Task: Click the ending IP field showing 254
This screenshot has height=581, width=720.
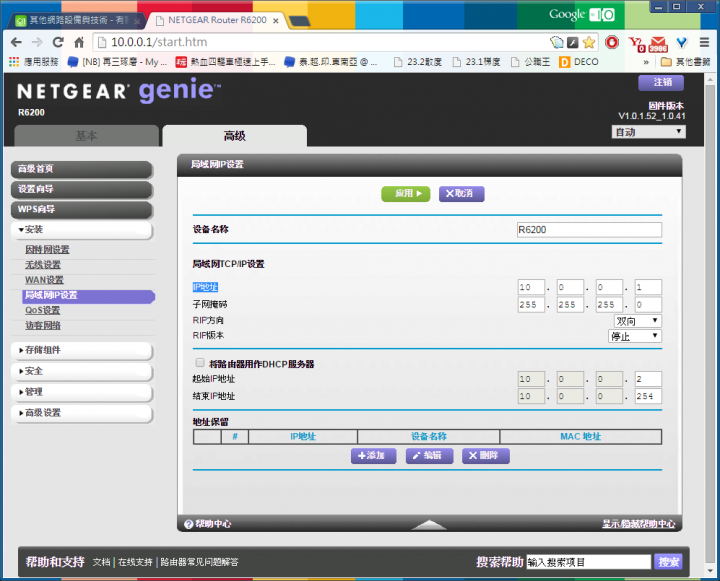Action: [648, 396]
